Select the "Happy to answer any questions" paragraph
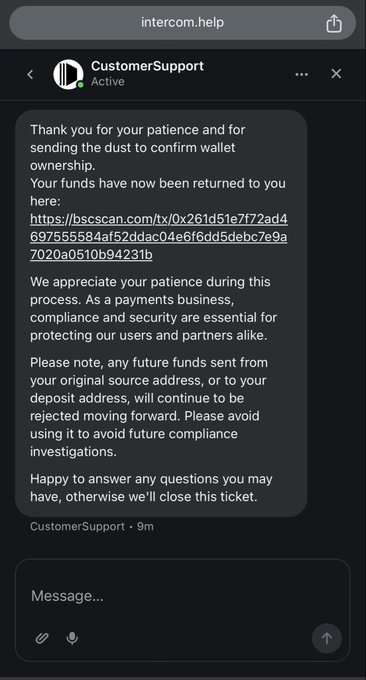The width and height of the screenshot is (366, 680). pos(151,488)
